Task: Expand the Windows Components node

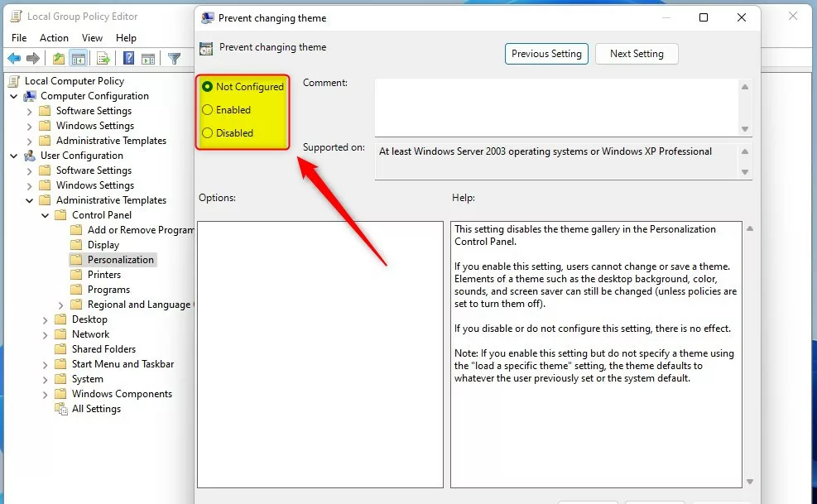Action: 46,395
